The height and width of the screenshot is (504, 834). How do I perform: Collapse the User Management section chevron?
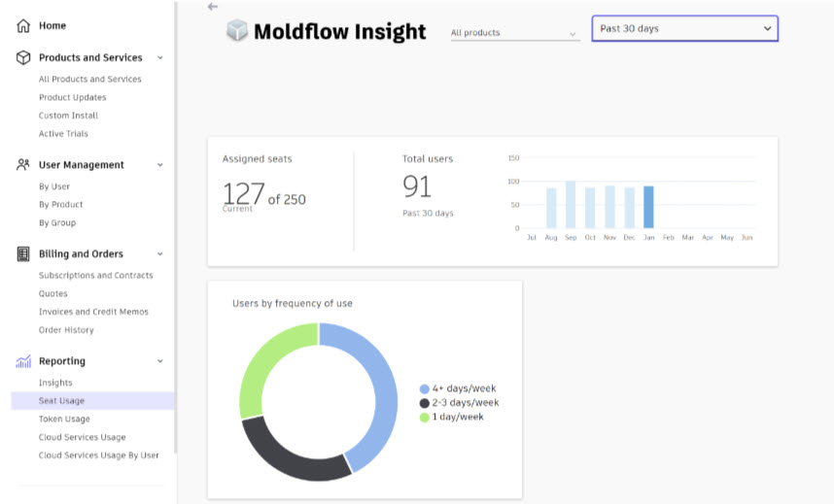[x=160, y=165]
